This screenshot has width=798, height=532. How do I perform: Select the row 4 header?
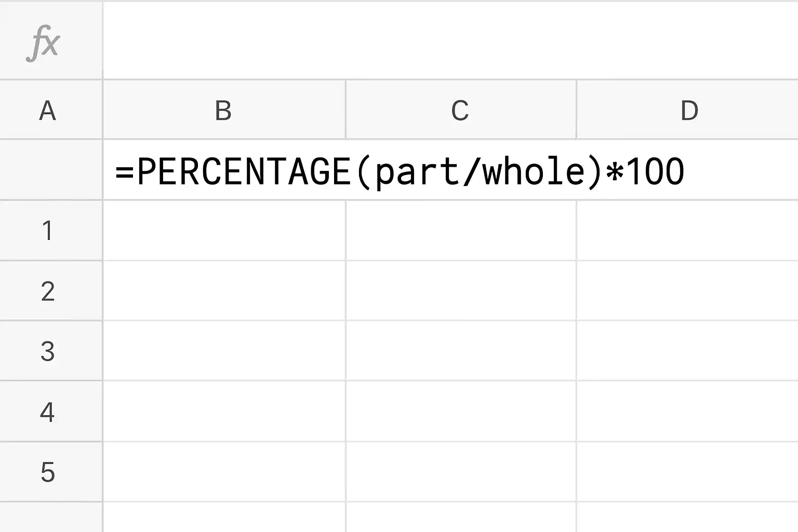(x=48, y=411)
